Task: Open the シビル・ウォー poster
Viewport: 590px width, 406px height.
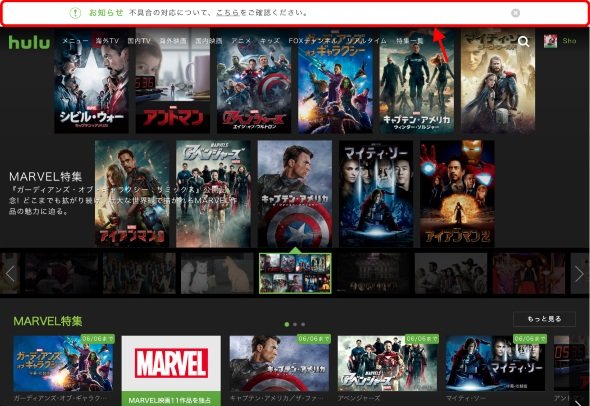Action: pyautogui.click(x=91, y=81)
